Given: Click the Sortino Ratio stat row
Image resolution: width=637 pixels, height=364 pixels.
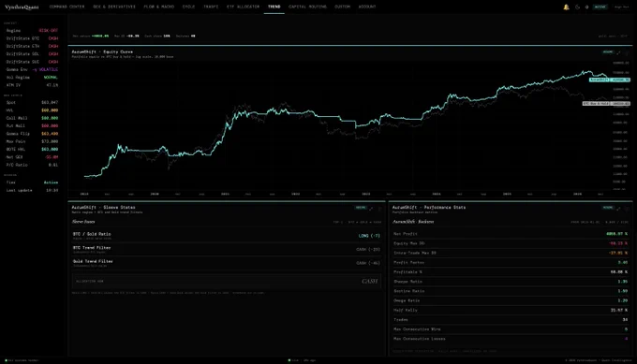Looking at the screenshot, I should (511, 291).
